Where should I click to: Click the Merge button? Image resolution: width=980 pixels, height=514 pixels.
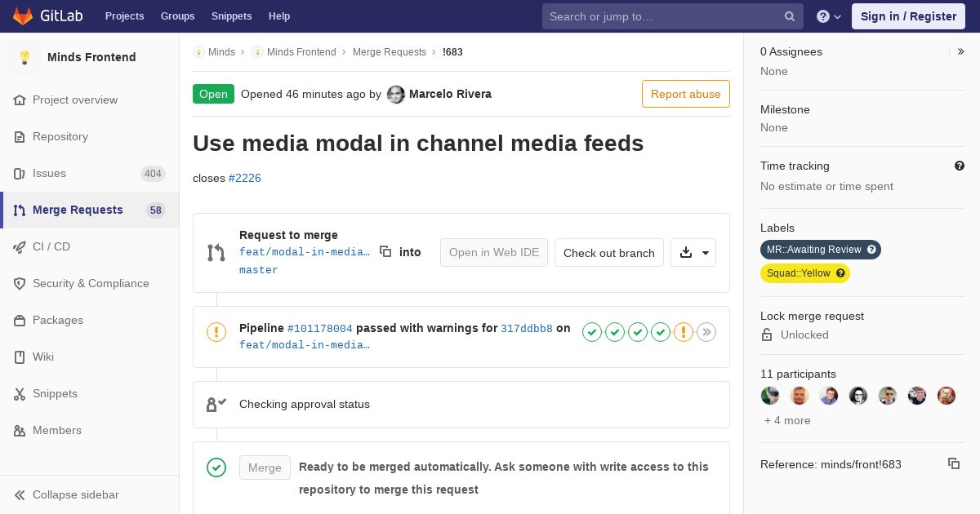pos(265,467)
